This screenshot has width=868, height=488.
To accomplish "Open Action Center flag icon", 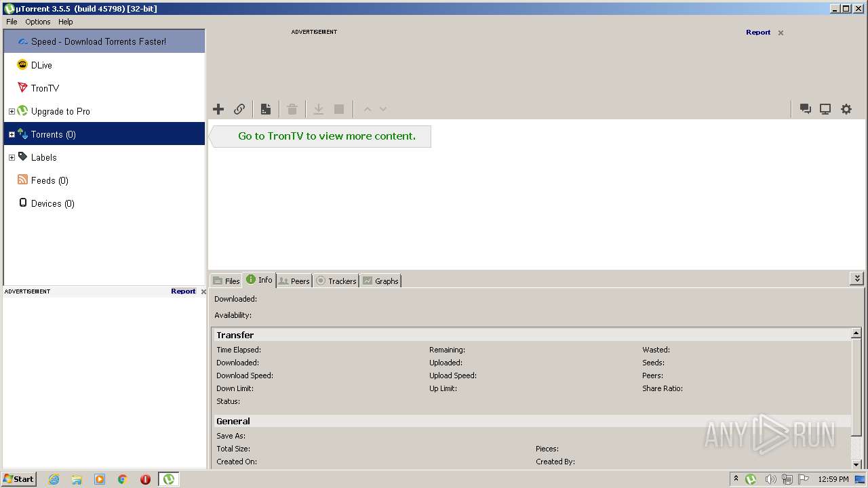I will tap(804, 479).
